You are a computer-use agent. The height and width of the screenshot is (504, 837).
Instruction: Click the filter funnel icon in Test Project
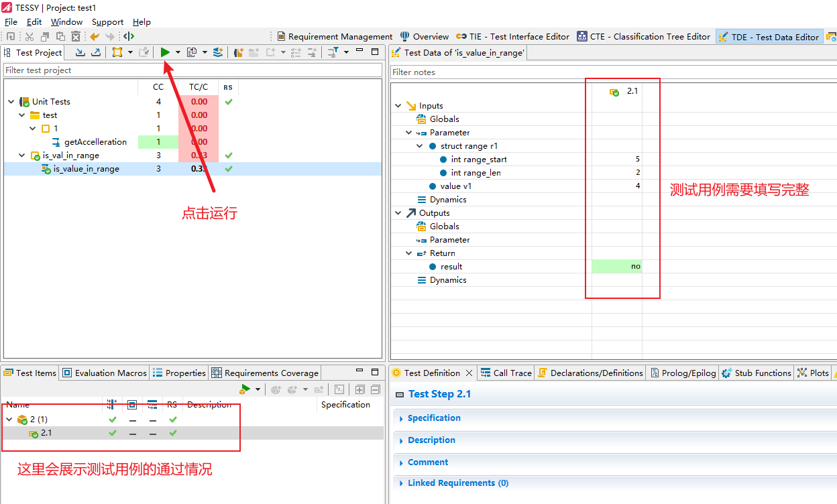pos(333,52)
